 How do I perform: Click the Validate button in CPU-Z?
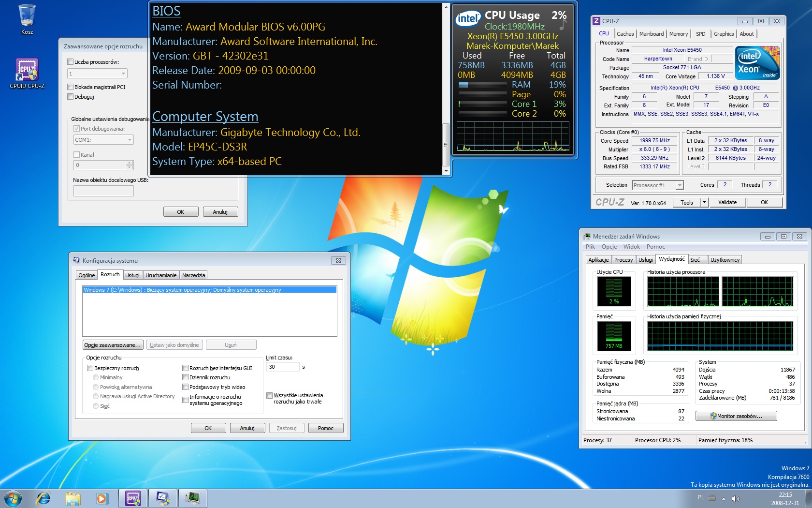pos(727,202)
